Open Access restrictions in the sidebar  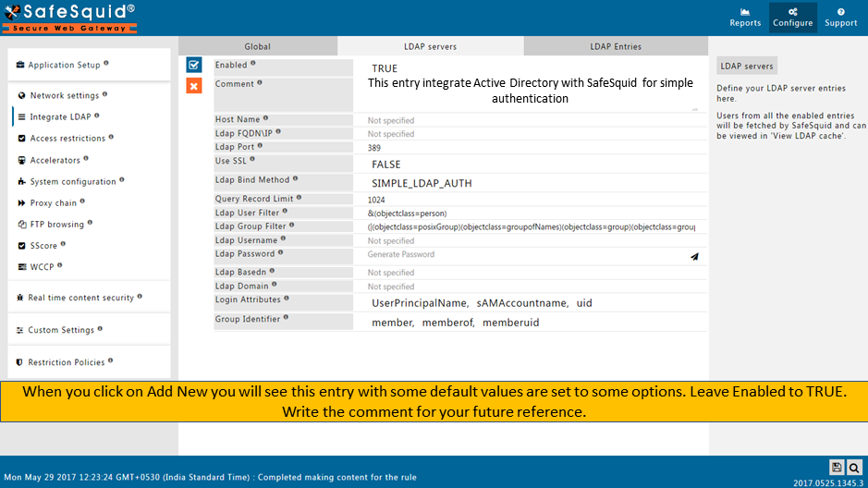pyautogui.click(x=67, y=139)
